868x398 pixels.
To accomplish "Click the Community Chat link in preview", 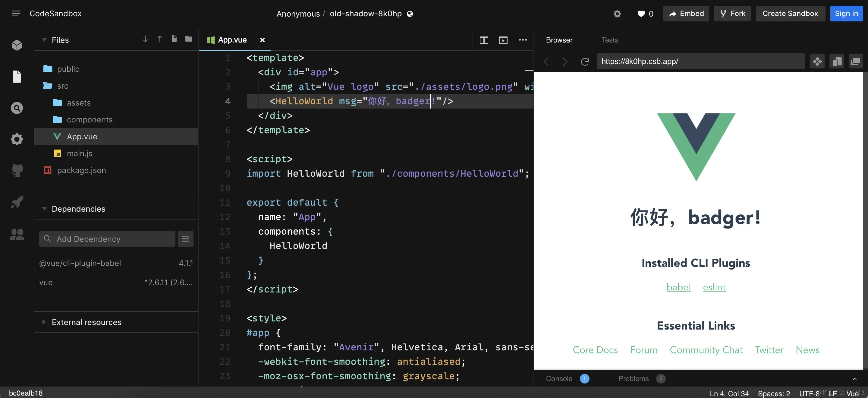I will [x=706, y=350].
